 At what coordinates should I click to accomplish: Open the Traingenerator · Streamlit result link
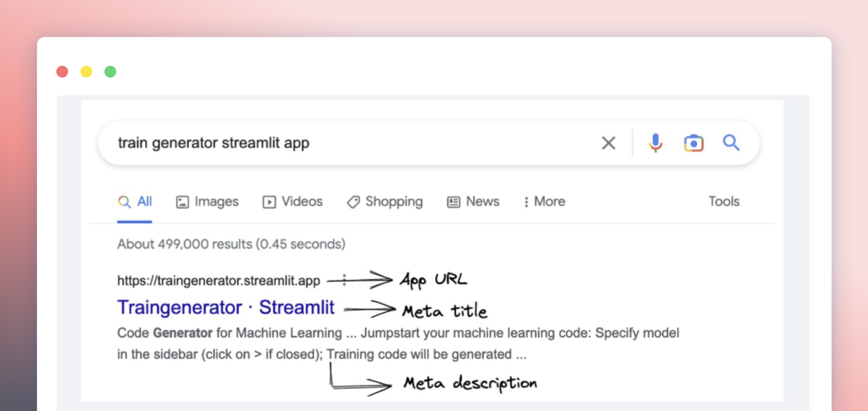click(226, 307)
